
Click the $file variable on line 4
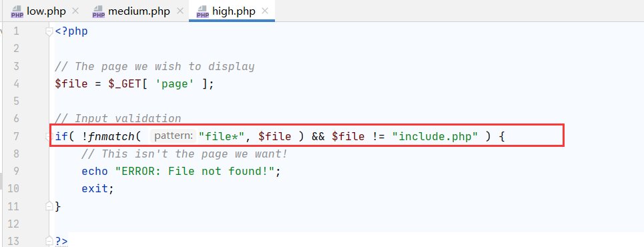click(x=71, y=84)
